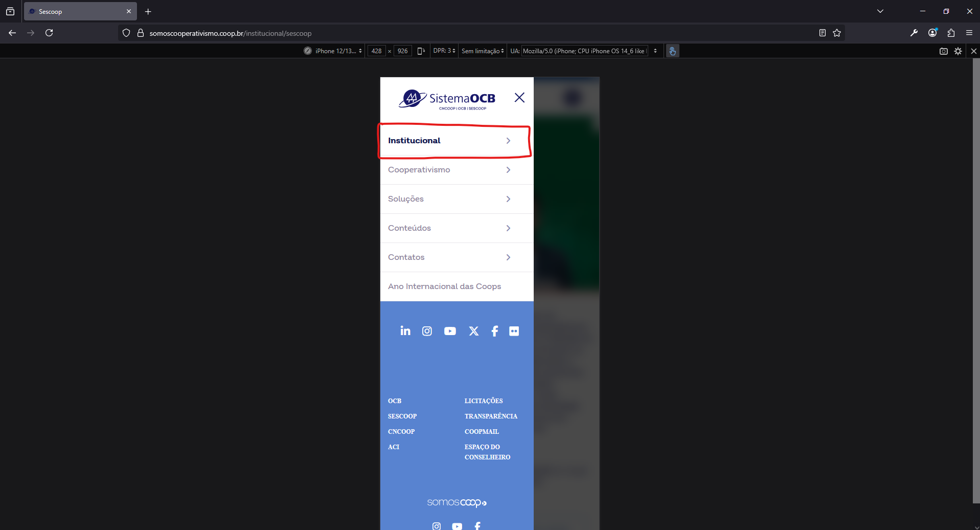Go back using browser back arrow
This screenshot has height=530, width=980.
[x=12, y=33]
